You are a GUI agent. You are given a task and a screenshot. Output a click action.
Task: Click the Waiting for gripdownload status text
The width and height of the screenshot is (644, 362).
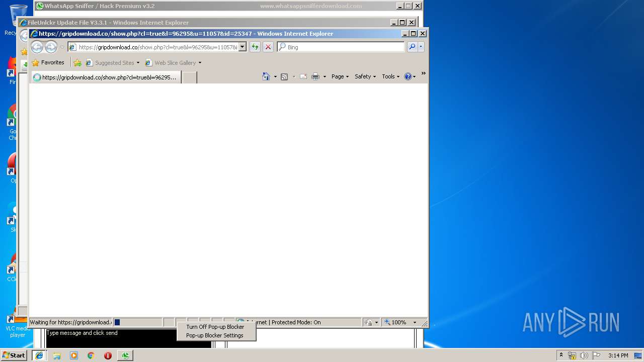pyautogui.click(x=70, y=322)
